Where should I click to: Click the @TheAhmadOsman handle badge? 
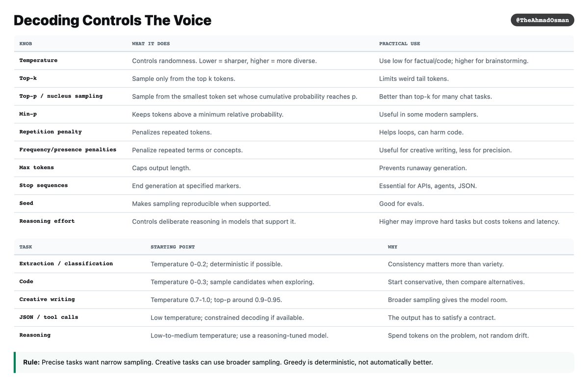pyautogui.click(x=542, y=20)
